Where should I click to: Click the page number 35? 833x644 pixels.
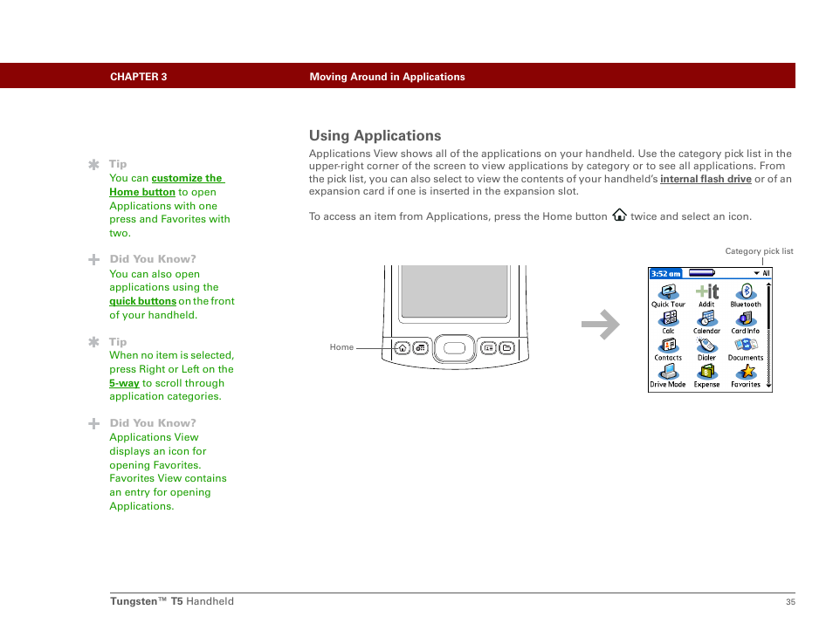tap(790, 602)
